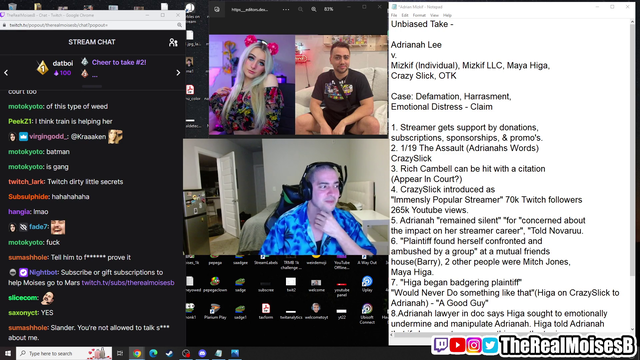640x360 pixels.
Task: Click the taskbar search box
Action: click(x=64, y=353)
